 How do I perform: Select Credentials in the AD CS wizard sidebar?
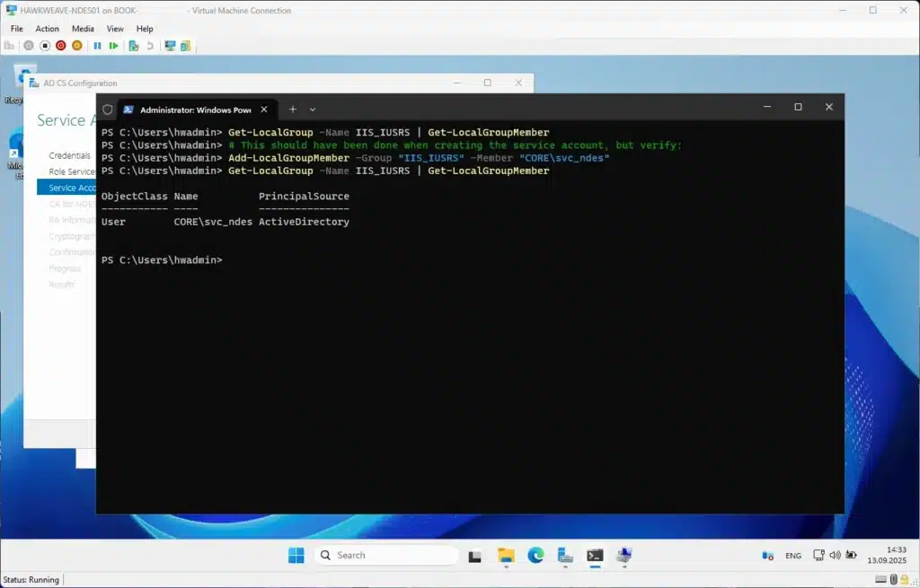69,155
